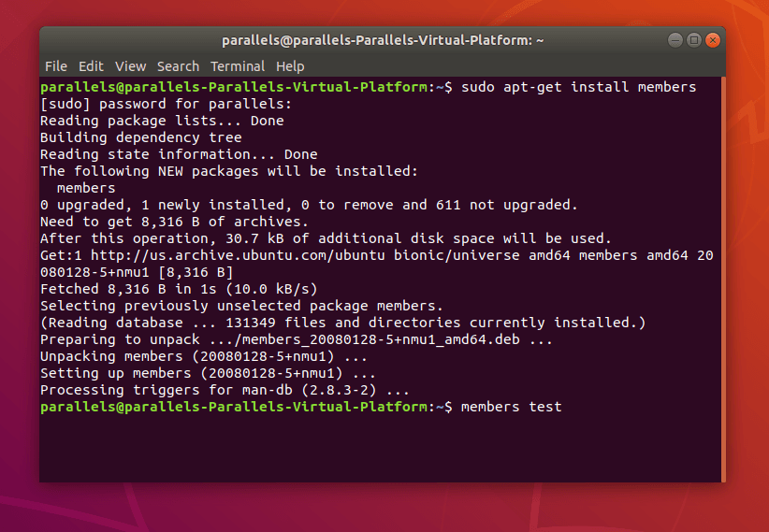Image resolution: width=769 pixels, height=532 pixels.
Task: Click the empty terminal area below the prompt
Action: (x=380, y=449)
